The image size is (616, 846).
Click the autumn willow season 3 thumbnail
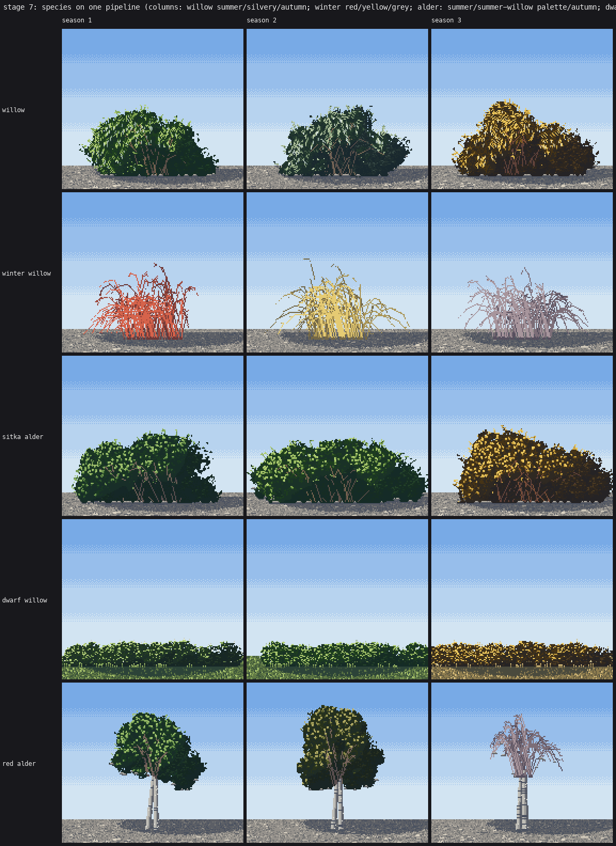522,109
